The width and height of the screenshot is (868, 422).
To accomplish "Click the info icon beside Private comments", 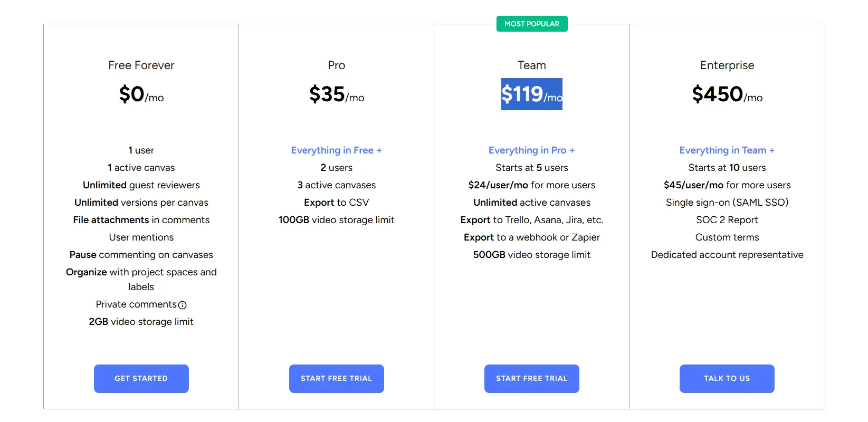I will point(183,305).
